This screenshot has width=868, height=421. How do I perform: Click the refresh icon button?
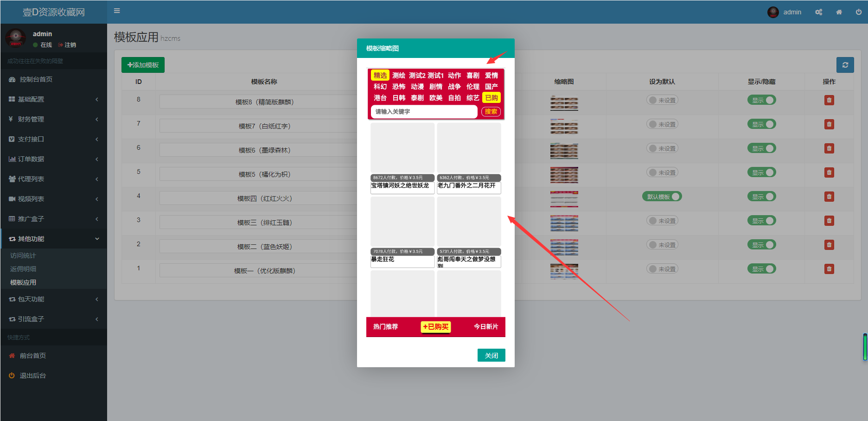pos(845,65)
